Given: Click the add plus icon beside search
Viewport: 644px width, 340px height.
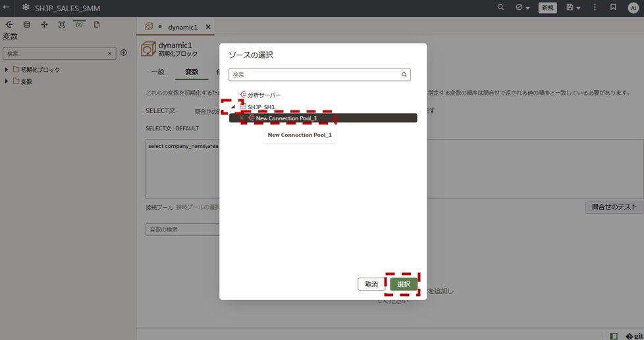Looking at the screenshot, I should 124,53.
